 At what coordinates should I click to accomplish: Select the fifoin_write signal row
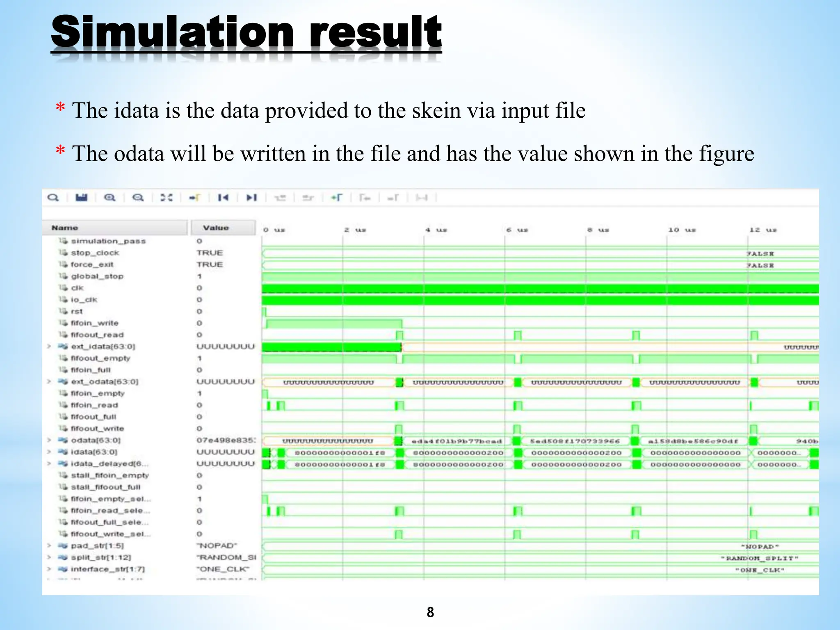point(94,323)
